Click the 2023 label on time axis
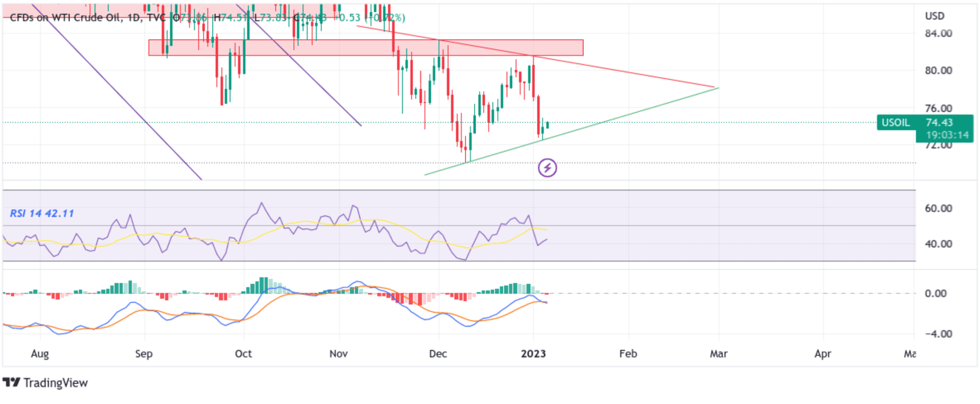Image resolution: width=980 pixels, height=404 pixels. (x=533, y=354)
